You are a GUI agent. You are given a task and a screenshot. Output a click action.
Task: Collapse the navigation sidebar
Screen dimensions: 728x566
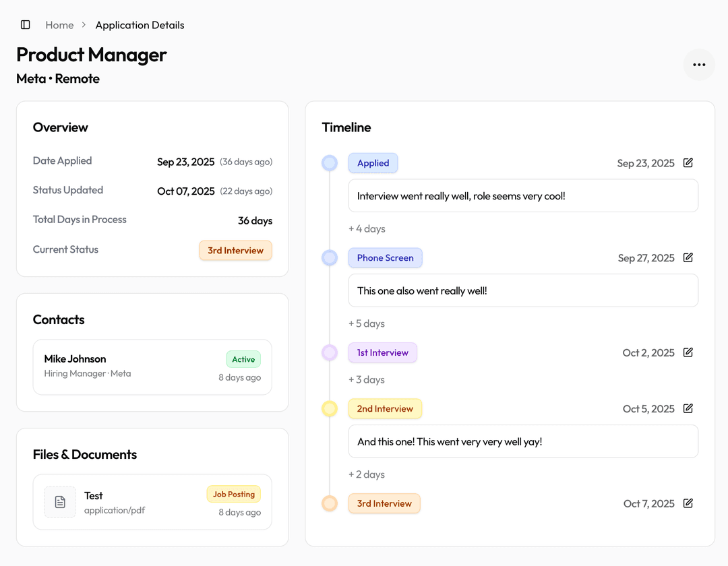click(25, 24)
